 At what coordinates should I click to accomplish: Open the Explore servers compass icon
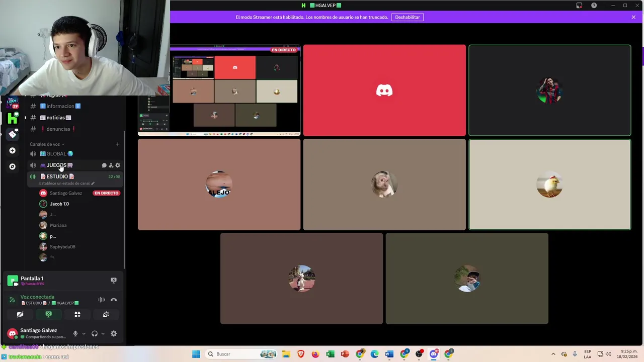(13, 166)
